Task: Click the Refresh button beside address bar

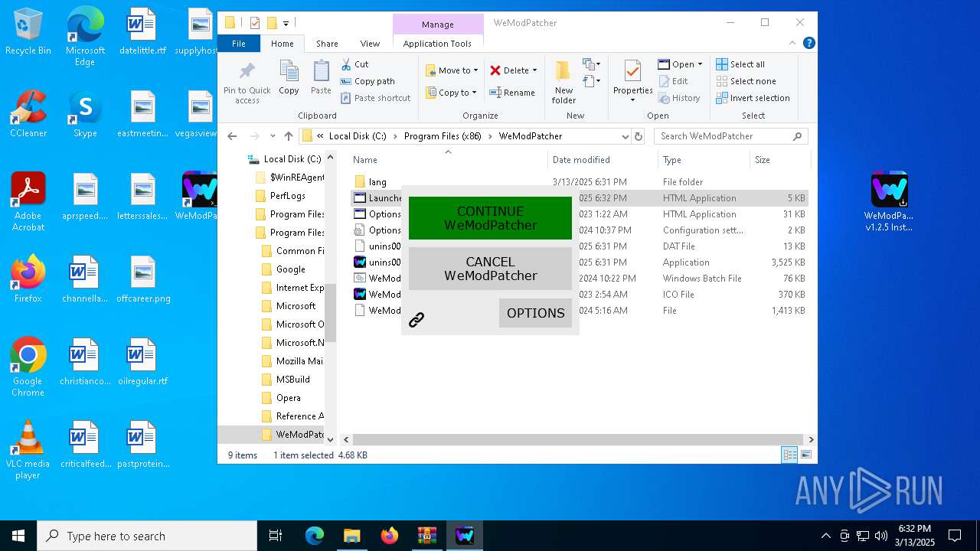Action: (639, 136)
